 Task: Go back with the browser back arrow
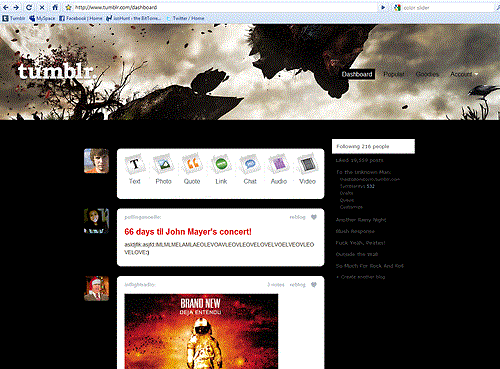coord(6,7)
